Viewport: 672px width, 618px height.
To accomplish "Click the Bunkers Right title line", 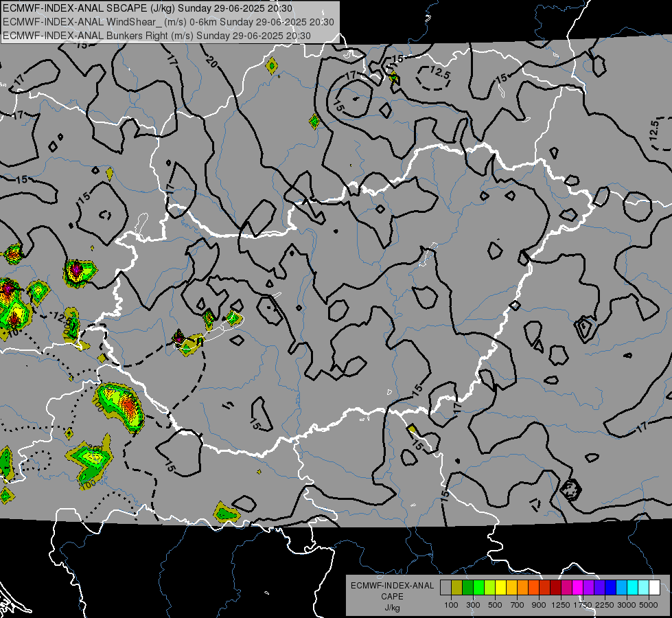I will 157,36.
